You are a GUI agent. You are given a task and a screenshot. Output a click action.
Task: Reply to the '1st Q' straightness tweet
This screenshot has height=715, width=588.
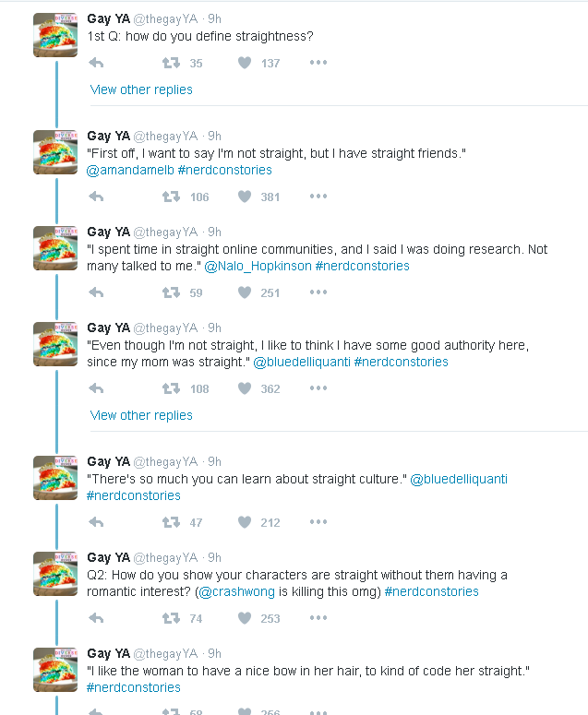pos(96,64)
